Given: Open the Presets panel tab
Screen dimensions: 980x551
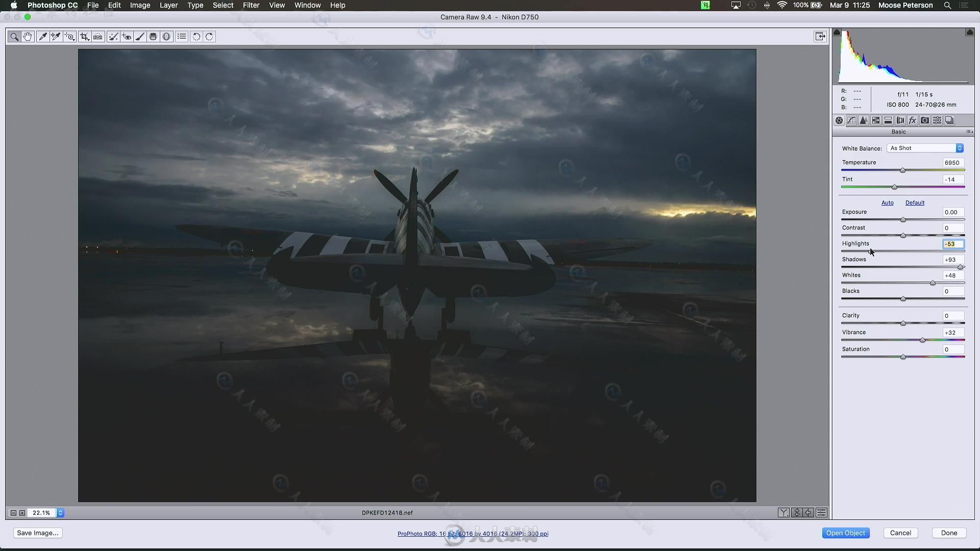Looking at the screenshot, I should (x=937, y=120).
